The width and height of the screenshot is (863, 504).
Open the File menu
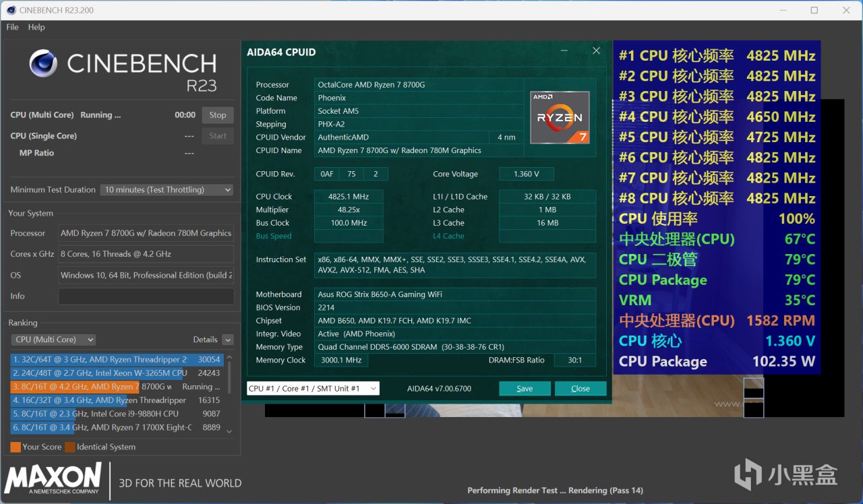12,27
